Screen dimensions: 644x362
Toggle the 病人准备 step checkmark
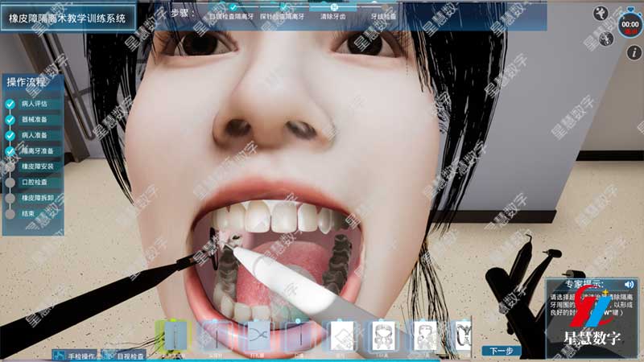[10, 135]
